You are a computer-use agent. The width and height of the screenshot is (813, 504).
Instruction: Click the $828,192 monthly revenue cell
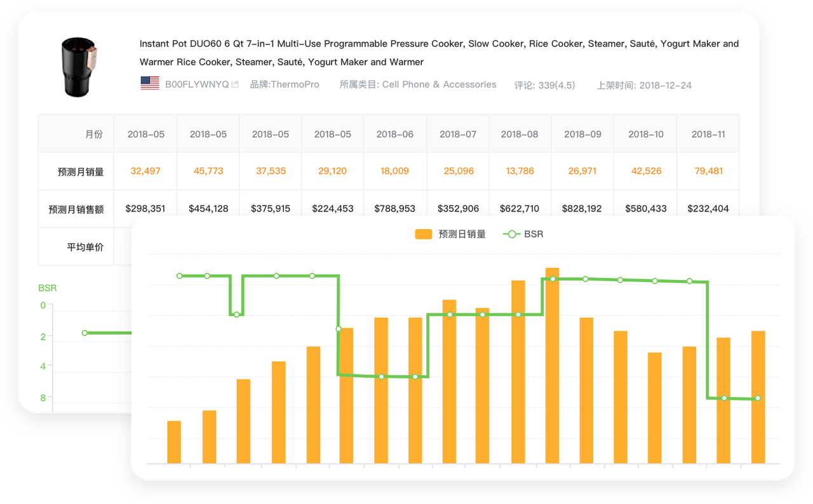pyautogui.click(x=582, y=208)
